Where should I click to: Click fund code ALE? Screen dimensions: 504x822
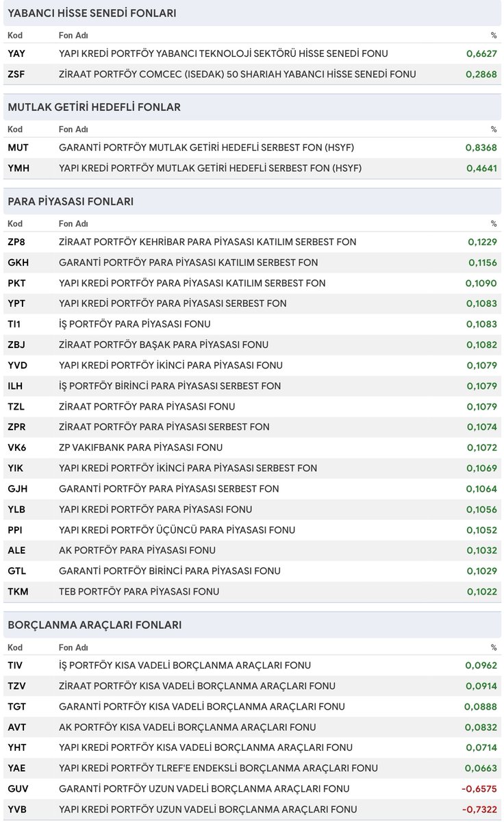16,550
